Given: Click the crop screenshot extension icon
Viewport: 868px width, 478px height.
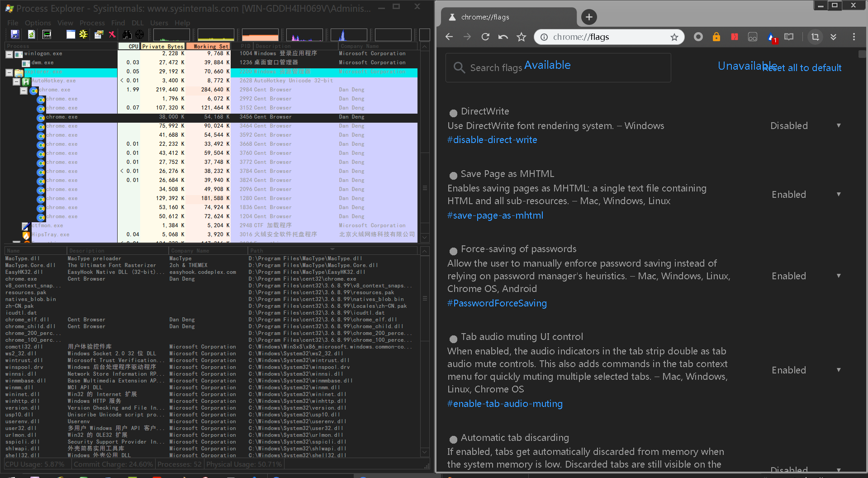Looking at the screenshot, I should 815,37.
